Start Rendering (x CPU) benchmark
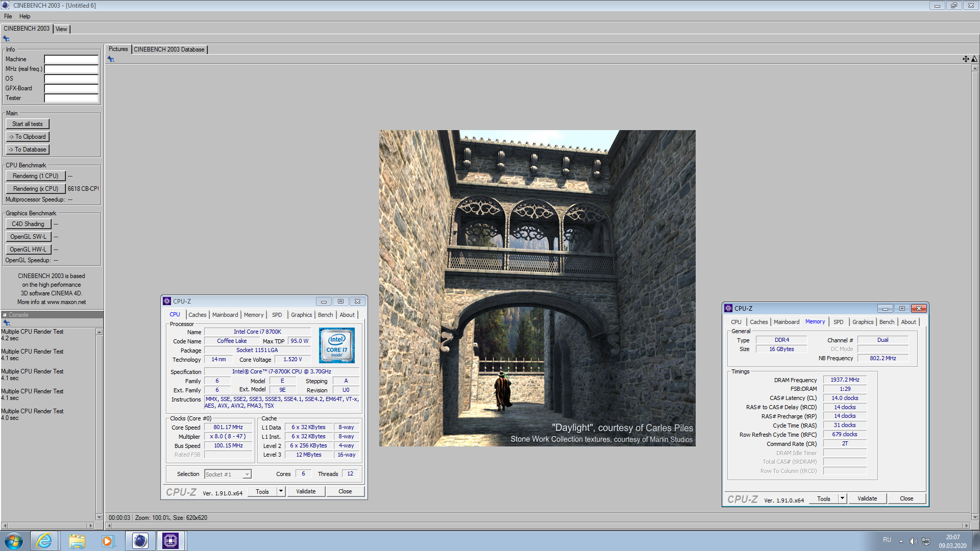 pos(36,189)
